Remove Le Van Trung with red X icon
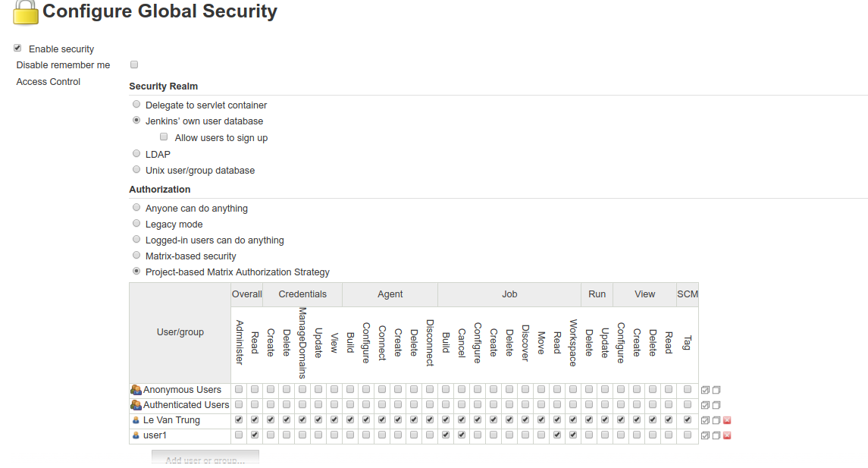This screenshot has width=868, height=468. 728,420
